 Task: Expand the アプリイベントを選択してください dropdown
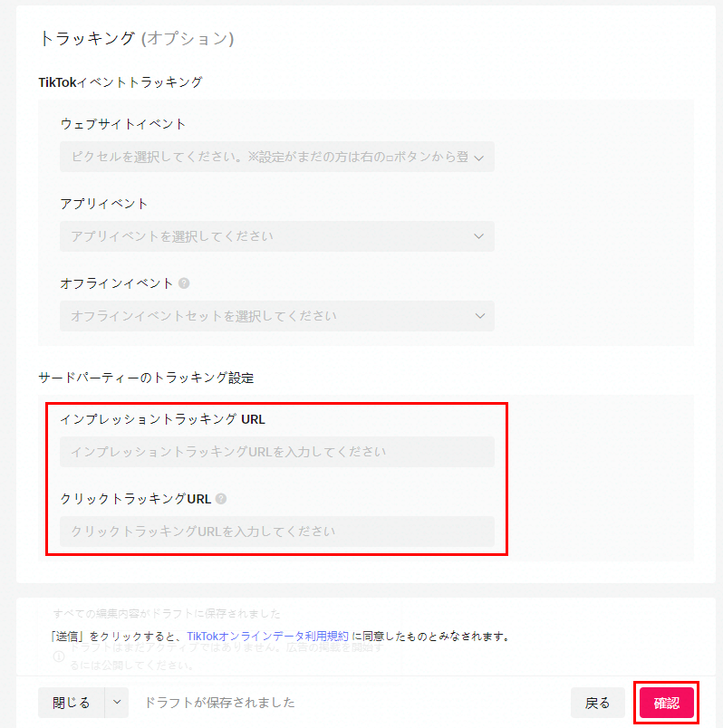coord(272,236)
